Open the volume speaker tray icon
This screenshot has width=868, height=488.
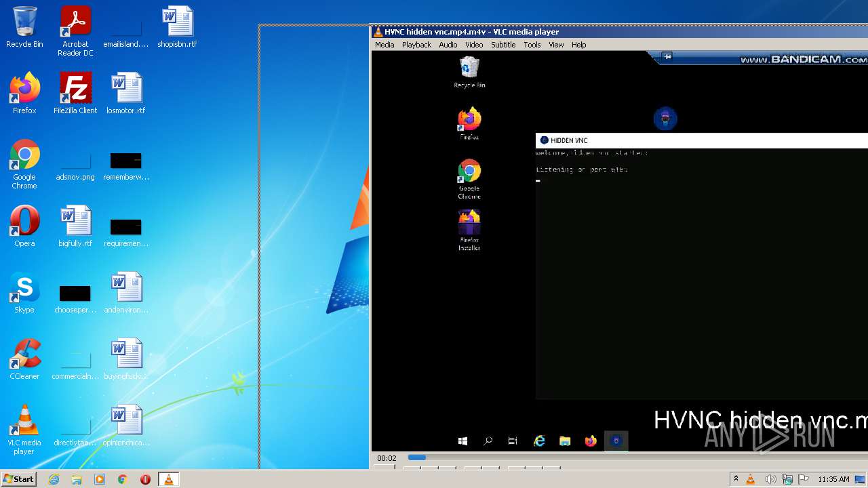[x=770, y=479]
